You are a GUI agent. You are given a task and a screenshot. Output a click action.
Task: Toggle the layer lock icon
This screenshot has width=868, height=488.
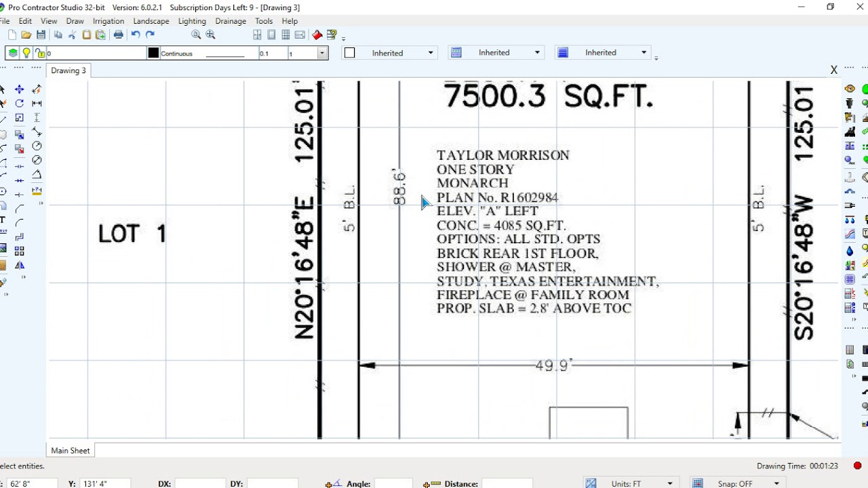tap(40, 53)
